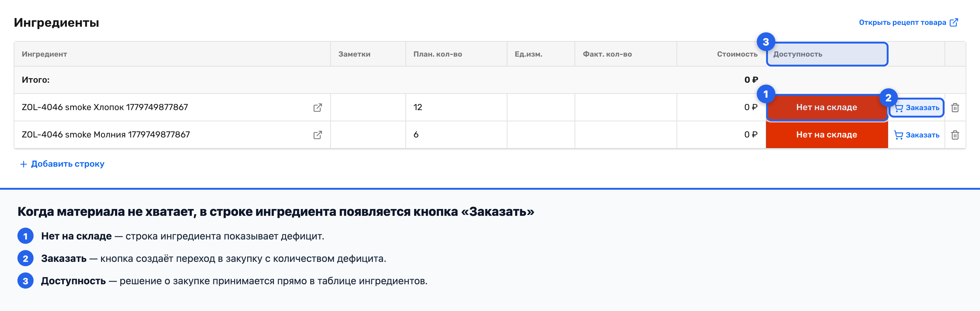This screenshot has width=980, height=311.
Task: Add a new ingredient row
Action: (62, 164)
